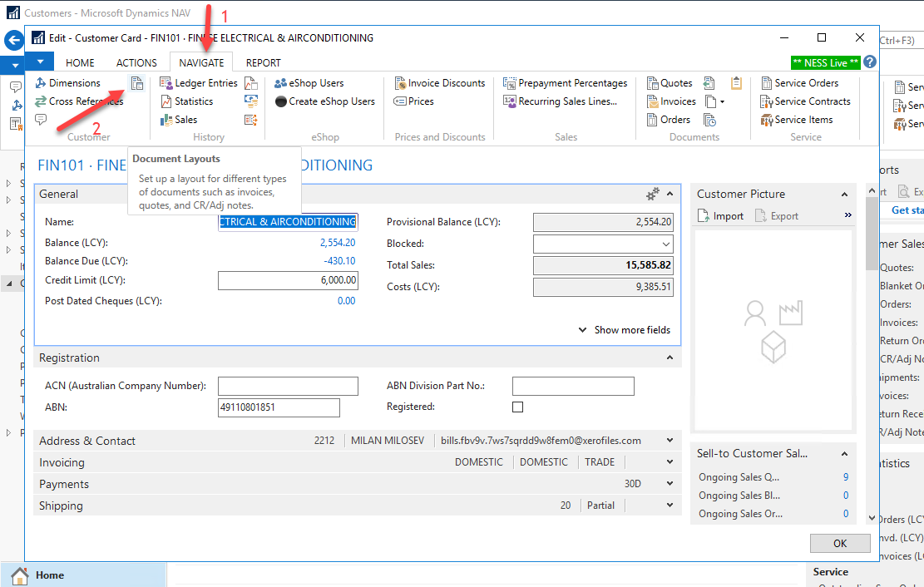
Task: Open Dimensions in the Customer group
Action: (x=67, y=83)
